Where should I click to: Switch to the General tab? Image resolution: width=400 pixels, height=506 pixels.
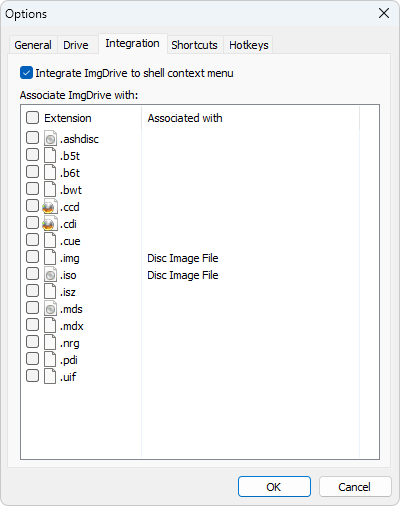33,45
